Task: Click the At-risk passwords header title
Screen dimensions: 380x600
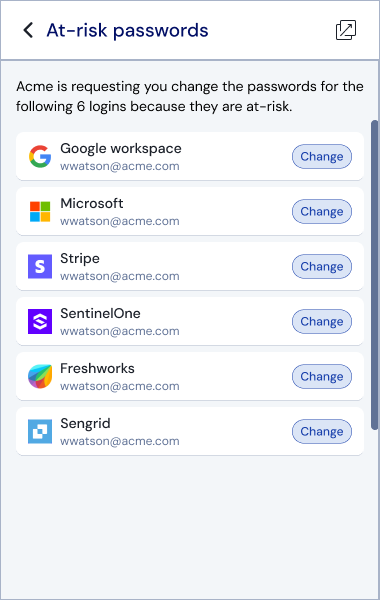Action: 127,30
